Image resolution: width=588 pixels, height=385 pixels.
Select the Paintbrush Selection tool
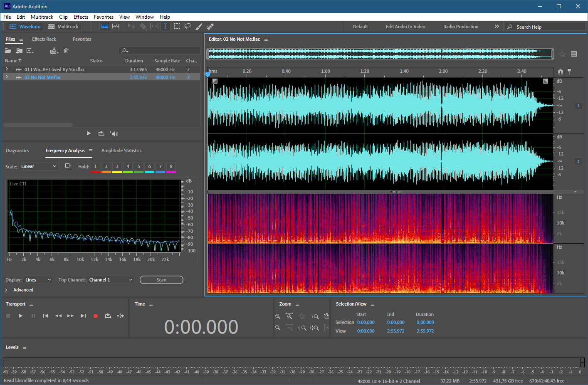click(x=199, y=26)
